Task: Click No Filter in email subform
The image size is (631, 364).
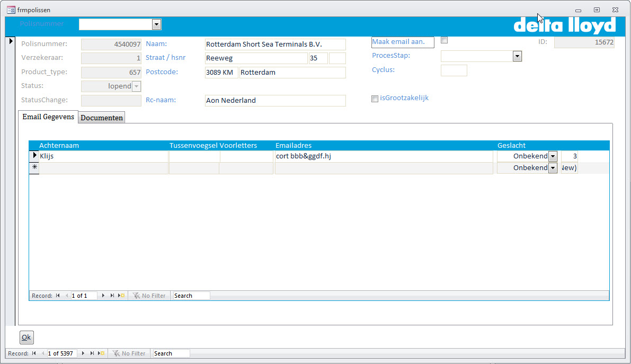Action: 149,296
